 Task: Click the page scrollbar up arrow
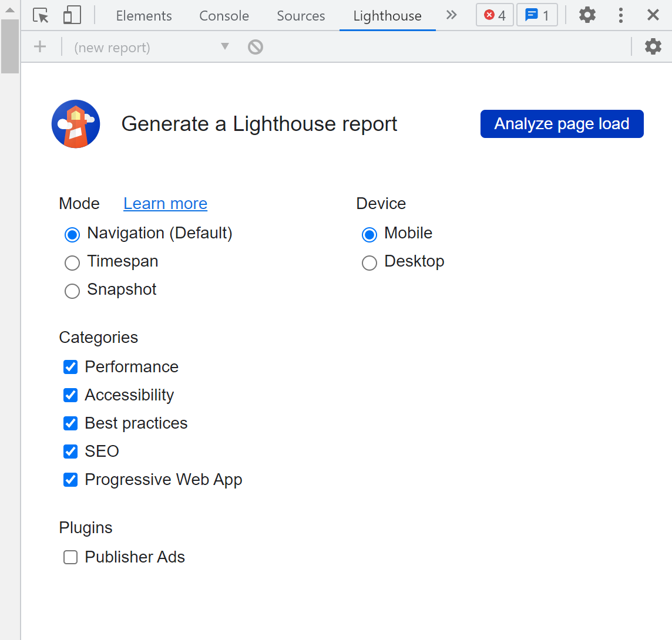[10, 9]
